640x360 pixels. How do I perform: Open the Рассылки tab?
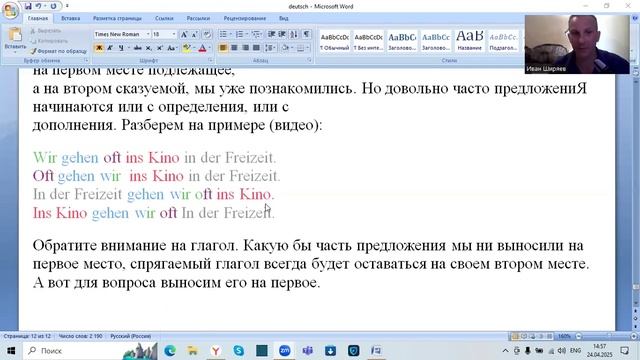click(198, 18)
